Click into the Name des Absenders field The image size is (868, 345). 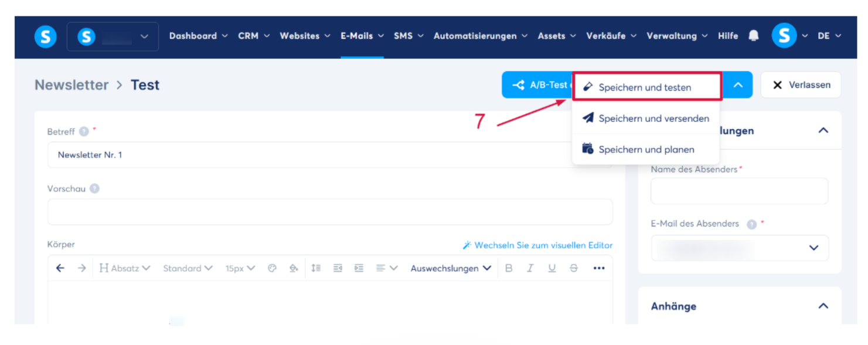(740, 191)
